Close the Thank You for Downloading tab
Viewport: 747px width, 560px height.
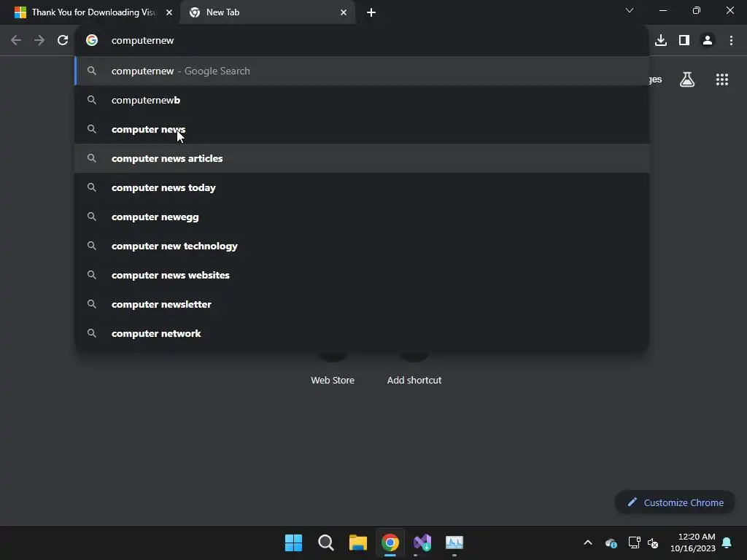169,12
